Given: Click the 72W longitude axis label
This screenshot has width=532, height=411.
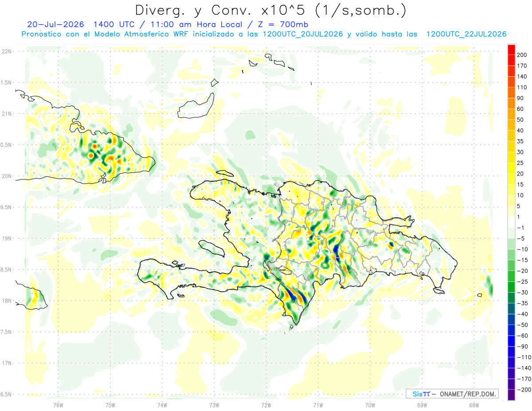Looking at the screenshot, I should click(x=266, y=405).
